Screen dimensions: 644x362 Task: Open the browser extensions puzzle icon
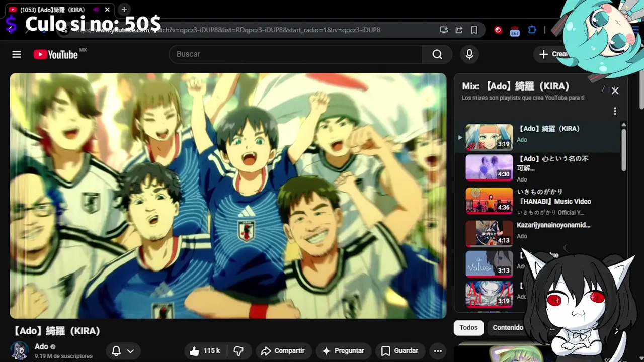(x=532, y=30)
